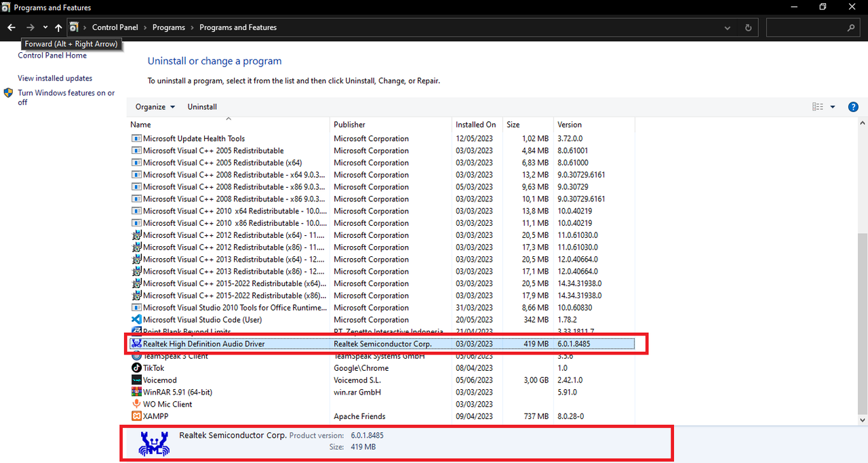The height and width of the screenshot is (463, 868).
Task: Click the search magnifier icon
Action: pos(852,28)
